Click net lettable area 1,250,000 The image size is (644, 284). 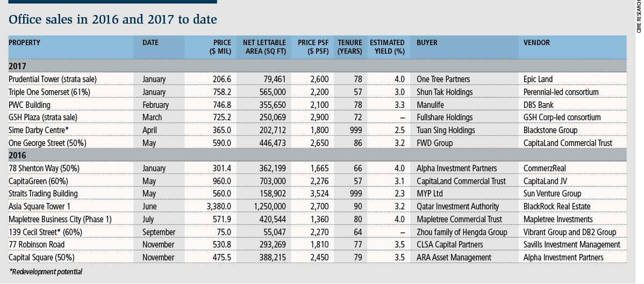[x=270, y=207]
